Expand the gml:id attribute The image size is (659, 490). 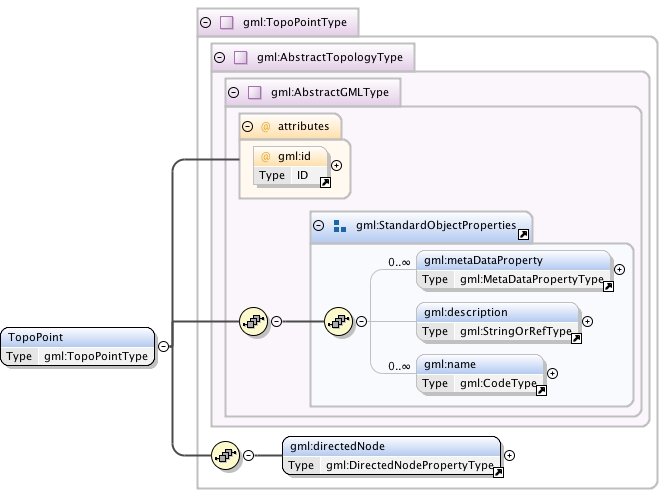[x=336, y=166]
